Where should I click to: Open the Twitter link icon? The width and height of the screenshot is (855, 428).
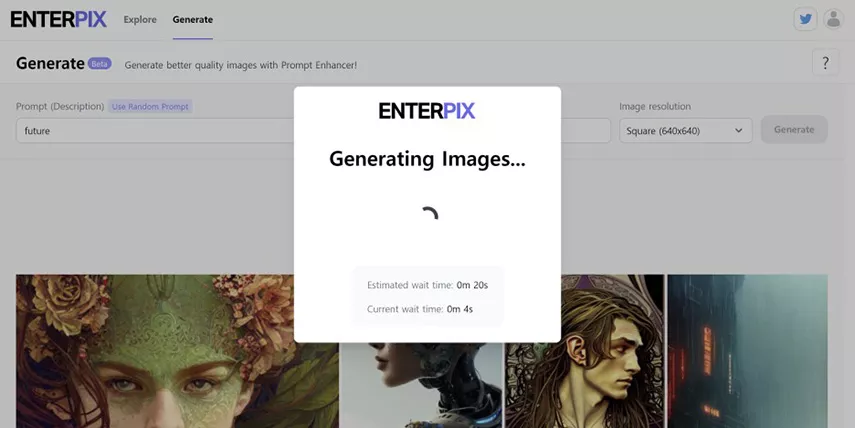[805, 19]
